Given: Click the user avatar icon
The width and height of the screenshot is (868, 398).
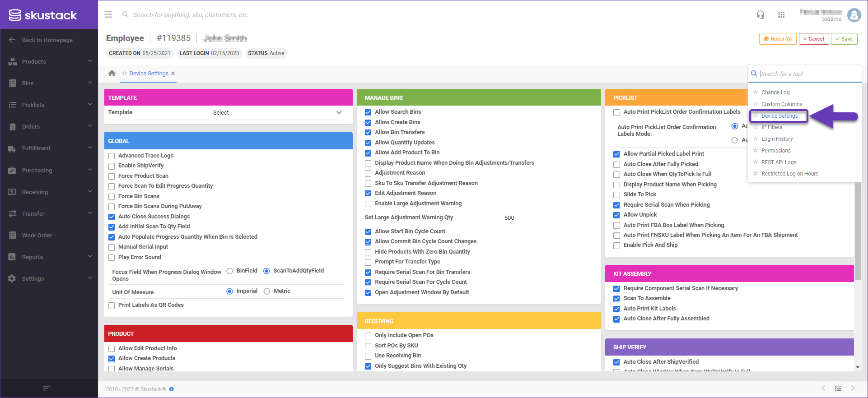Looking at the screenshot, I should (854, 15).
